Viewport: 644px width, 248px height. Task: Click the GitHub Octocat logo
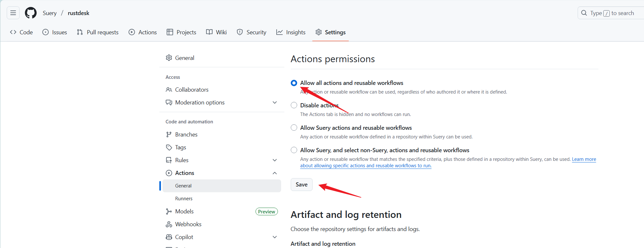tap(31, 13)
